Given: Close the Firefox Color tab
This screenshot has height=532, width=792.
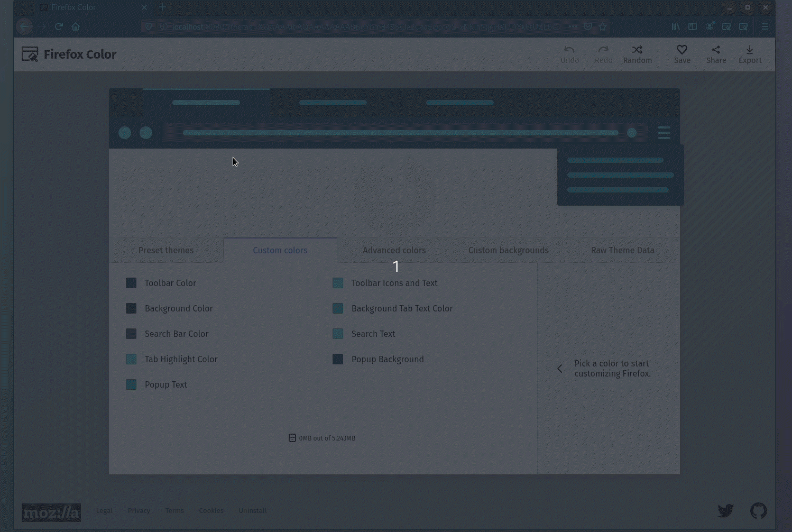Looking at the screenshot, I should coord(144,7).
